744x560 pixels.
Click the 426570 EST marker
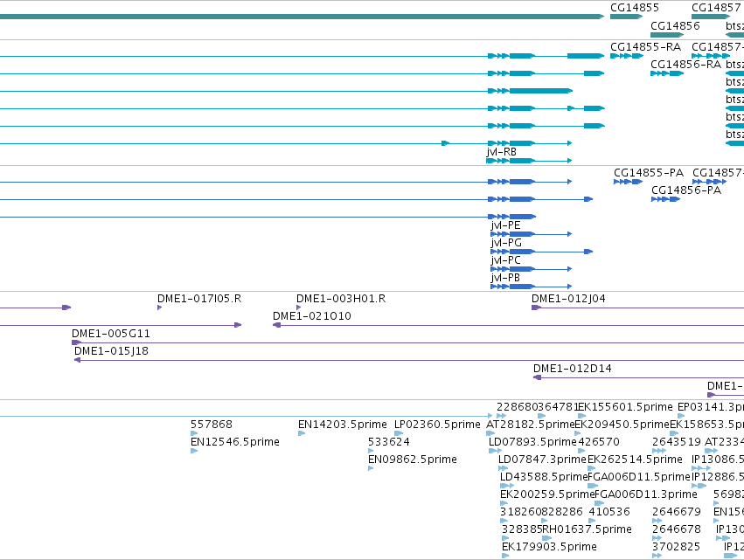coord(581,451)
